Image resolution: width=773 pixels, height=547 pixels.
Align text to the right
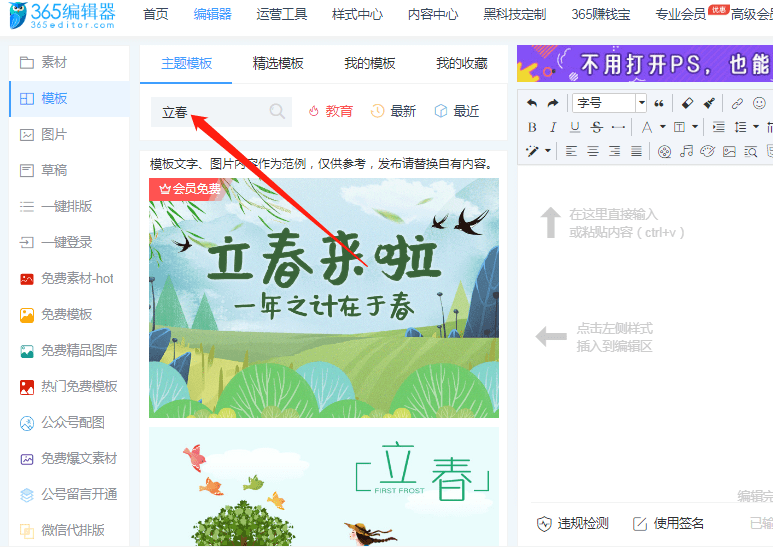[x=615, y=151]
